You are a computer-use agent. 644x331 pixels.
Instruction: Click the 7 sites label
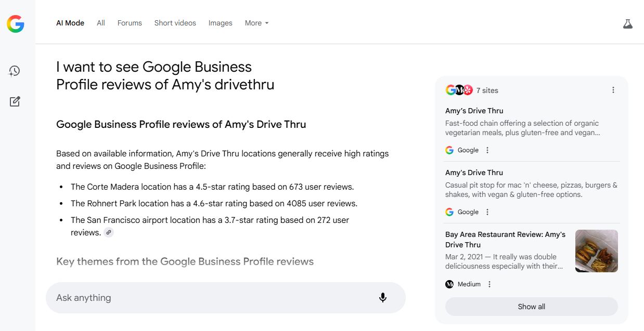tap(487, 90)
